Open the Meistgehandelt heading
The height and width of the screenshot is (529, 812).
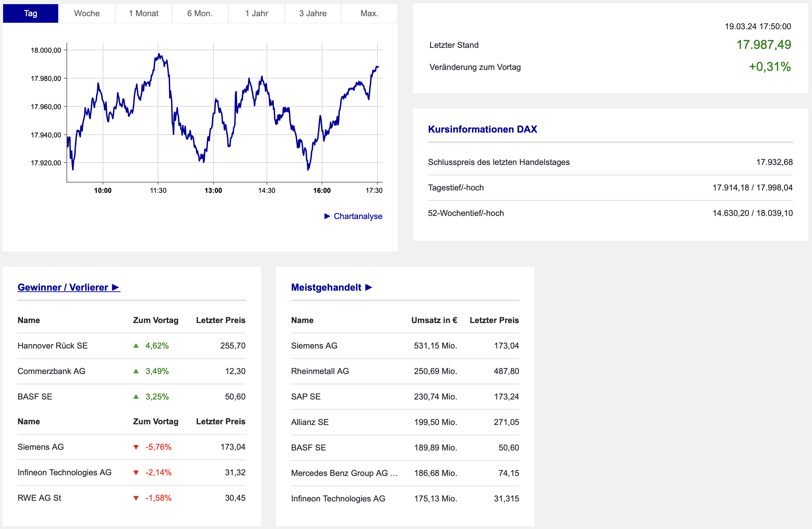(326, 287)
